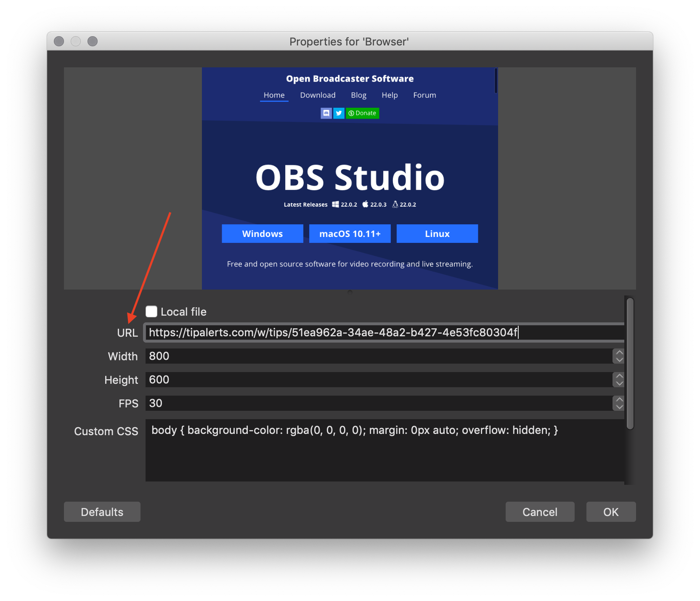Click the properties panel vertical scrollbar
This screenshot has height=601, width=700.
click(x=630, y=364)
